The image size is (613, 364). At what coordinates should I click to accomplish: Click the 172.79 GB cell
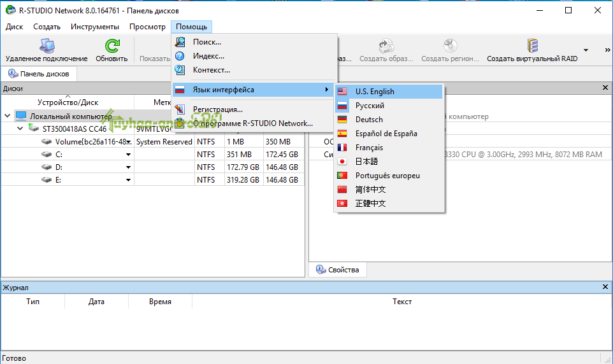point(243,167)
